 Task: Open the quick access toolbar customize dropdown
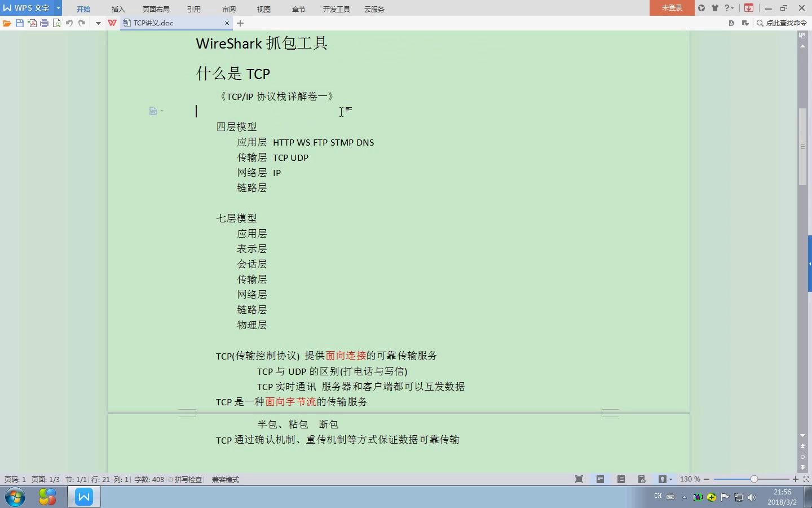tap(98, 23)
